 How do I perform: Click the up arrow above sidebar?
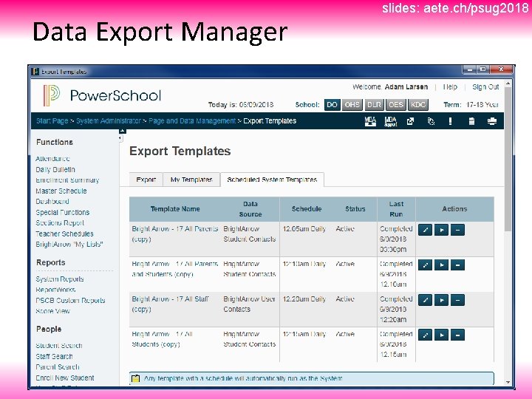click(123, 131)
